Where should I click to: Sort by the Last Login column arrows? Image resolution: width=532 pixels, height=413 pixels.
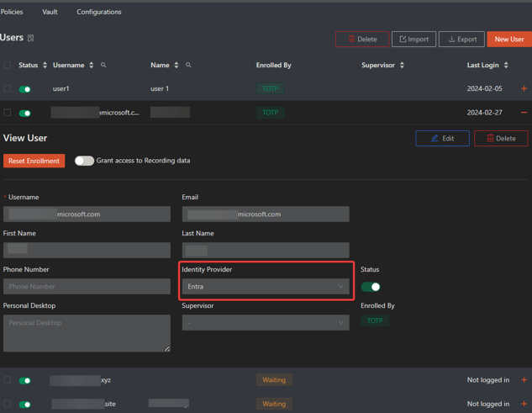click(x=506, y=66)
